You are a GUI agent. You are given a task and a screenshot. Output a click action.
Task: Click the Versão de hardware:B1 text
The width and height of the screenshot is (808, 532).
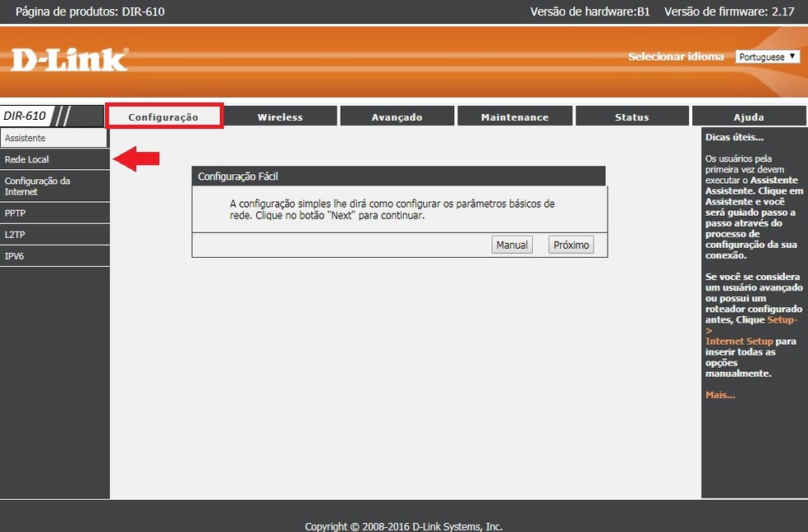590,11
